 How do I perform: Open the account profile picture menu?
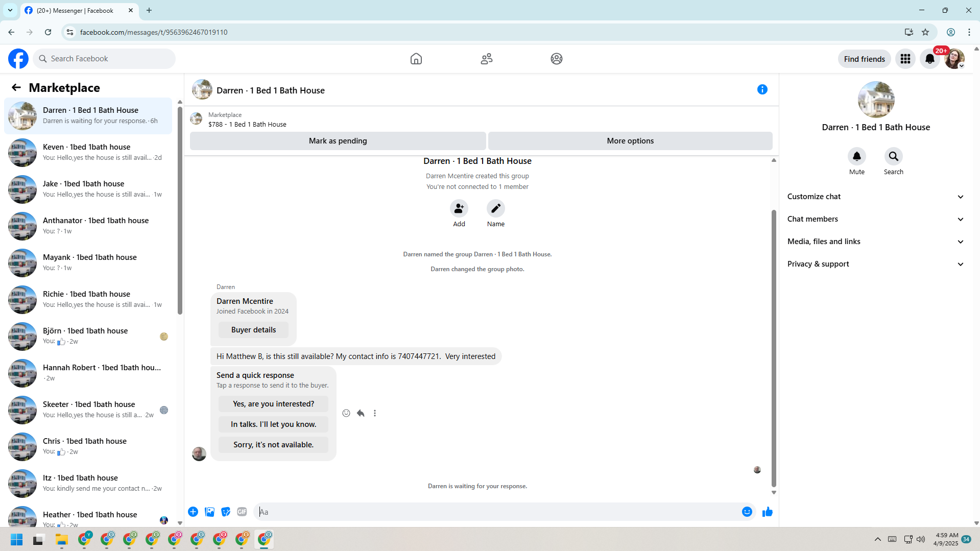pos(954,59)
